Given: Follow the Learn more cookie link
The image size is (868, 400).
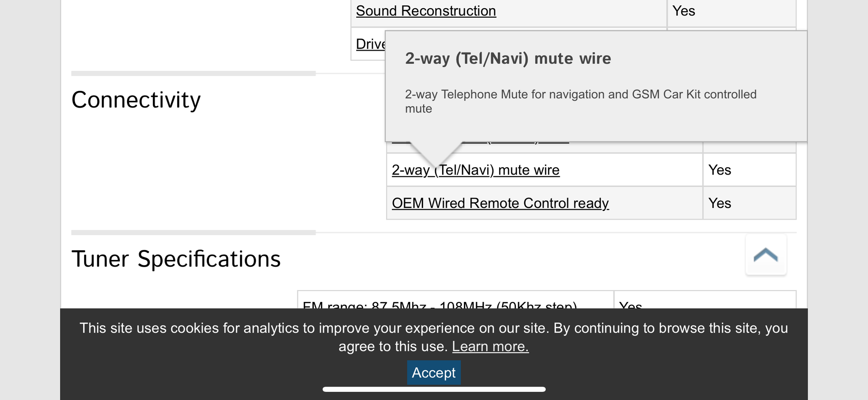Looking at the screenshot, I should [490, 347].
